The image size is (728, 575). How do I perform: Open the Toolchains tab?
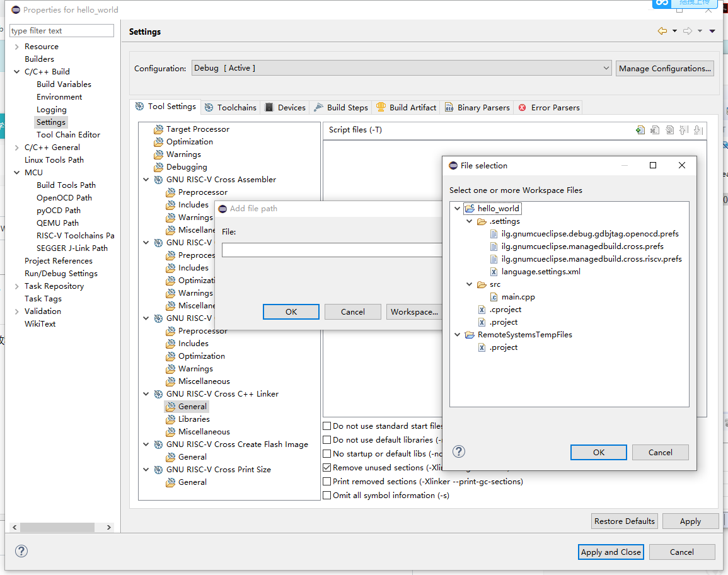[x=231, y=108]
